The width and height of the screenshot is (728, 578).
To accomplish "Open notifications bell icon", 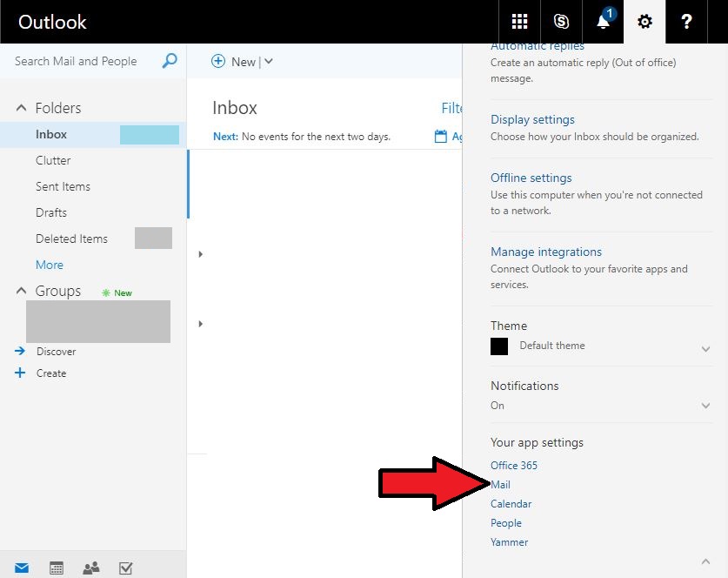I will [x=603, y=22].
